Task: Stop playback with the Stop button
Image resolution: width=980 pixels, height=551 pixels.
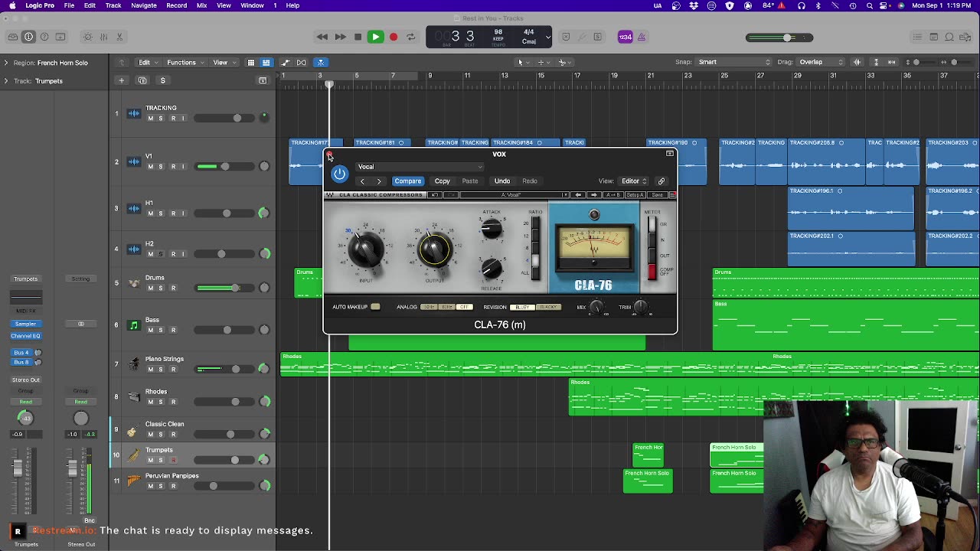Action: click(358, 37)
